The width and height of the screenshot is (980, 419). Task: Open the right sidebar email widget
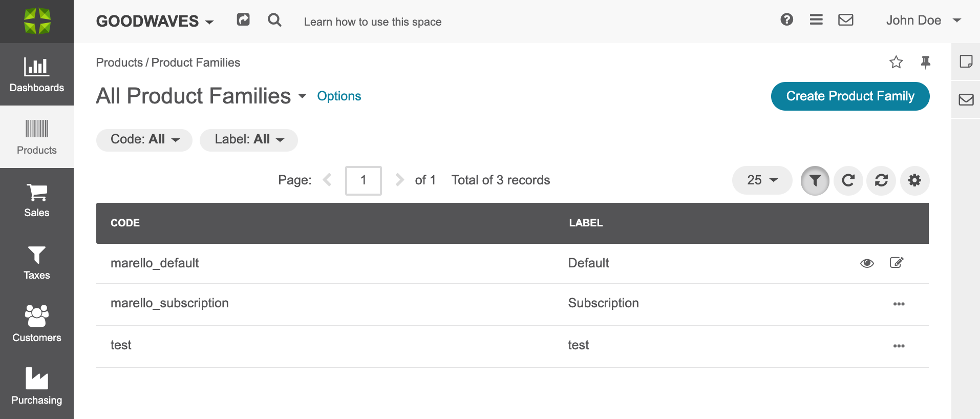pos(966,99)
